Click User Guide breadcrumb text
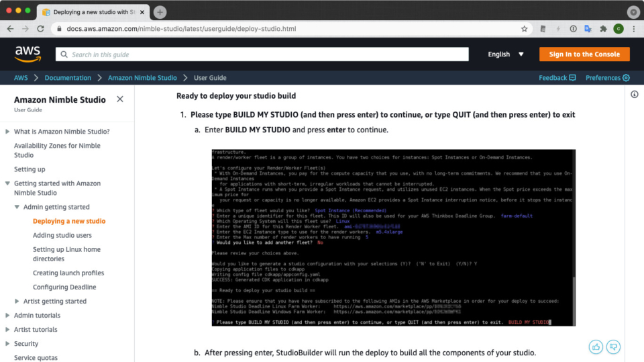 click(210, 78)
